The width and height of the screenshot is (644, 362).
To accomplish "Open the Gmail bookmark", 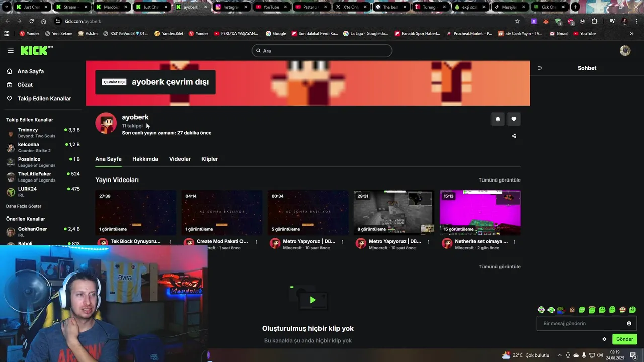I will tap(558, 34).
